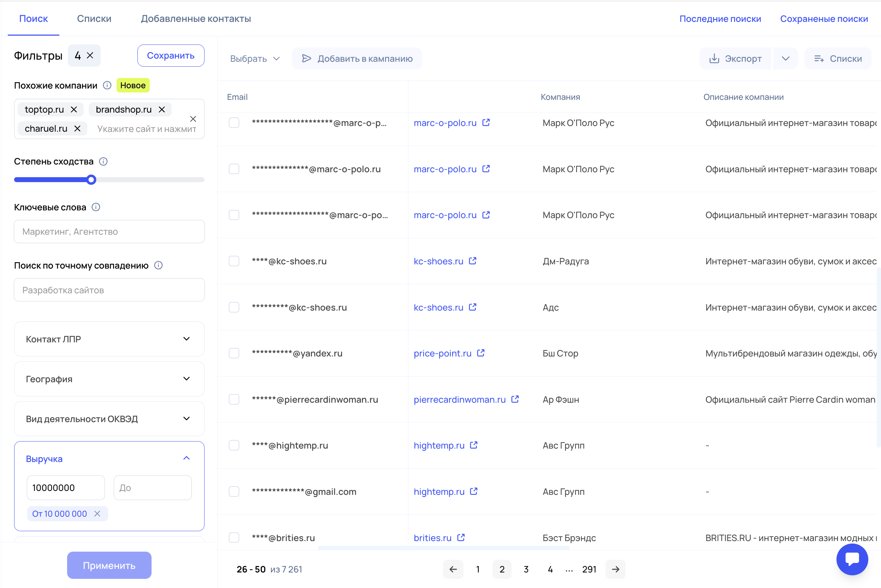Remove the toptop.ru company tag

(74, 109)
